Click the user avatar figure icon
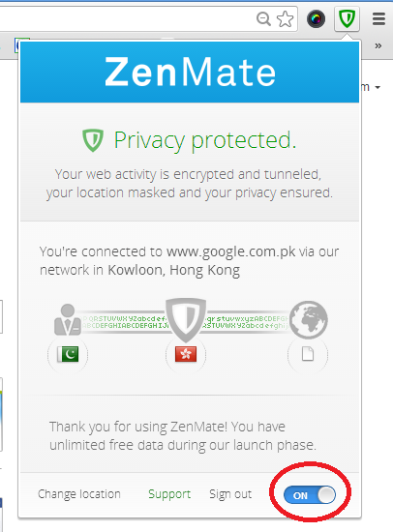 pyautogui.click(x=68, y=319)
